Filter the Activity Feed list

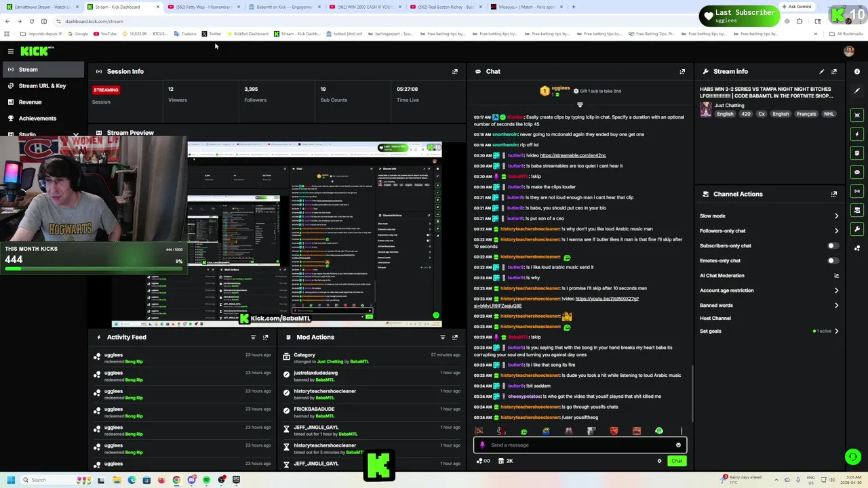[253, 337]
